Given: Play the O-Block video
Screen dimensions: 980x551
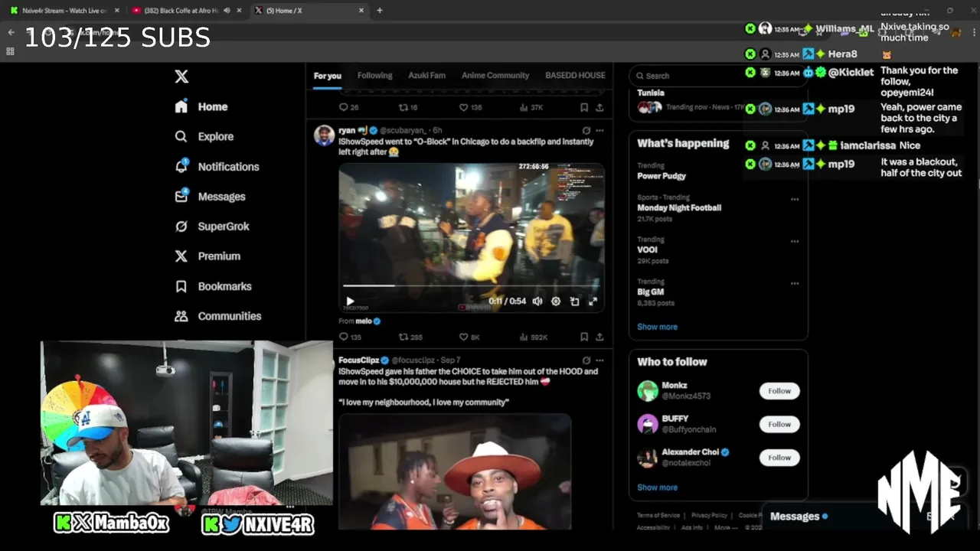Looking at the screenshot, I should coord(350,302).
